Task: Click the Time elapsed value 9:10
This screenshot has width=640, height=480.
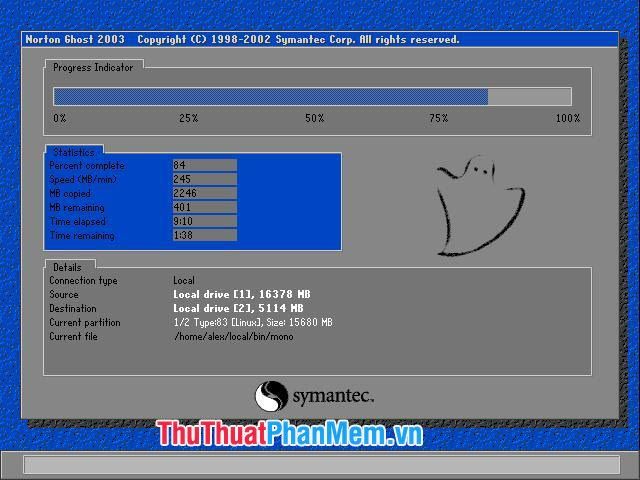Action: point(204,221)
